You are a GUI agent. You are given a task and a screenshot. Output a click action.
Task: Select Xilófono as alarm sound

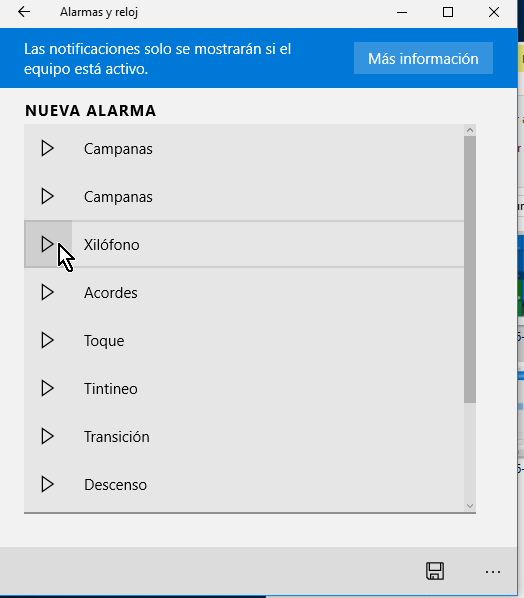coord(244,244)
